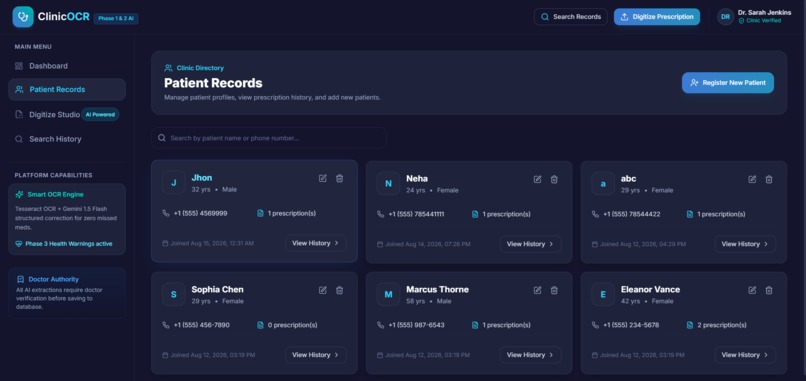
Task: Click Neha's 1 prescription(s) label
Action: (x=506, y=214)
